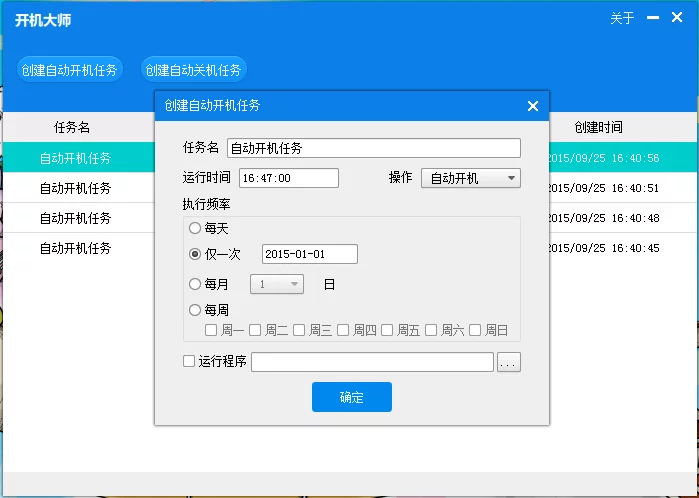Click the date field 2015-01-01
Screen dimensions: 699x498
pyautogui.click(x=310, y=254)
